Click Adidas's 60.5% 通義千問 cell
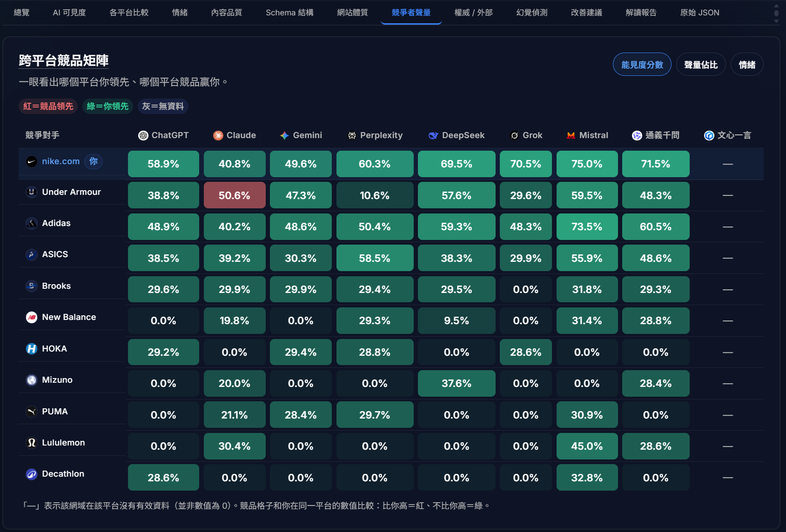The height and width of the screenshot is (532, 786). pos(656,226)
